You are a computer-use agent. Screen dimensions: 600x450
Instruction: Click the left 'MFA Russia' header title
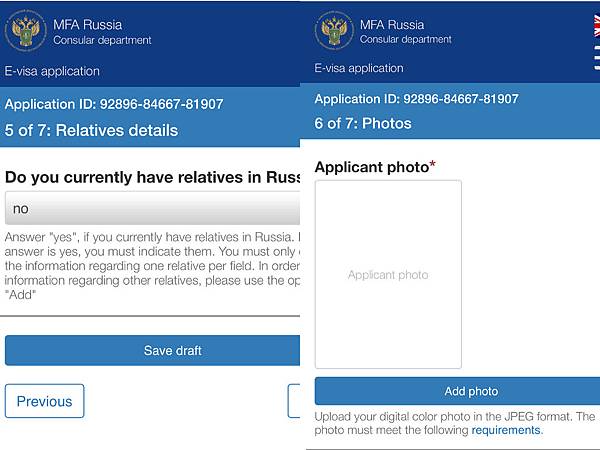[x=87, y=25]
